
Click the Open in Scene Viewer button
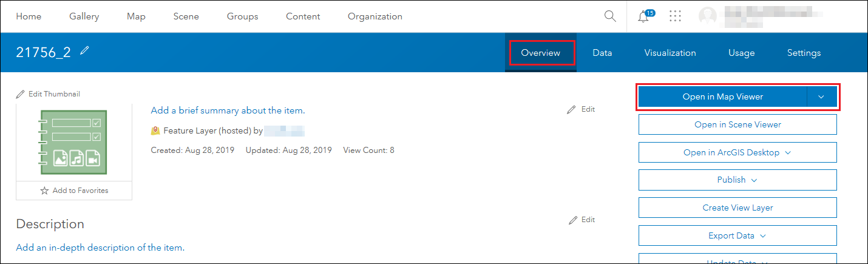pos(737,124)
